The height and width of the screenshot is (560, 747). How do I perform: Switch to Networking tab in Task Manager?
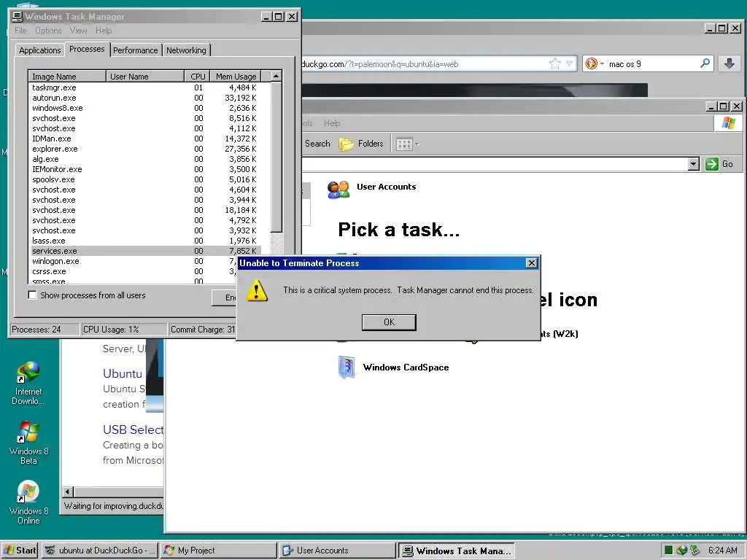coord(186,50)
